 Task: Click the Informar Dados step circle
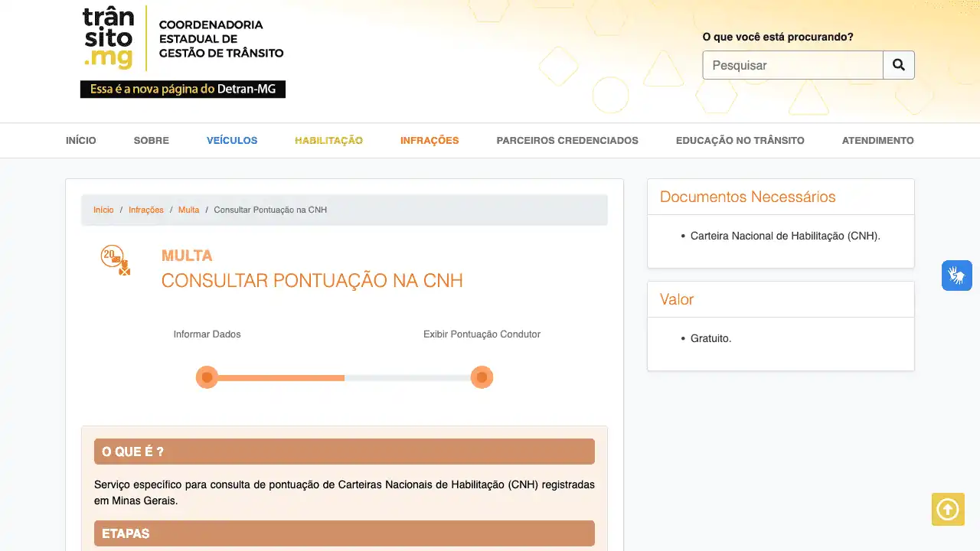point(207,377)
